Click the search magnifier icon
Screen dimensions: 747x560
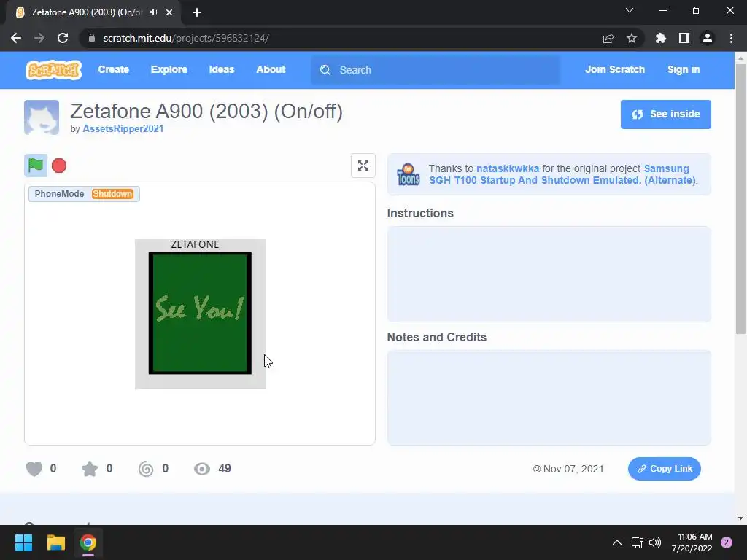(325, 70)
